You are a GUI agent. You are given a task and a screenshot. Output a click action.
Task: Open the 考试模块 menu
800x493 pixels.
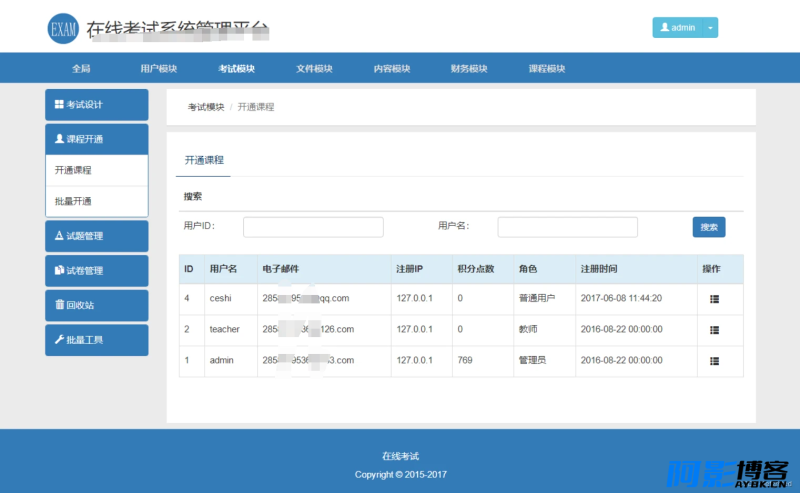[236, 68]
